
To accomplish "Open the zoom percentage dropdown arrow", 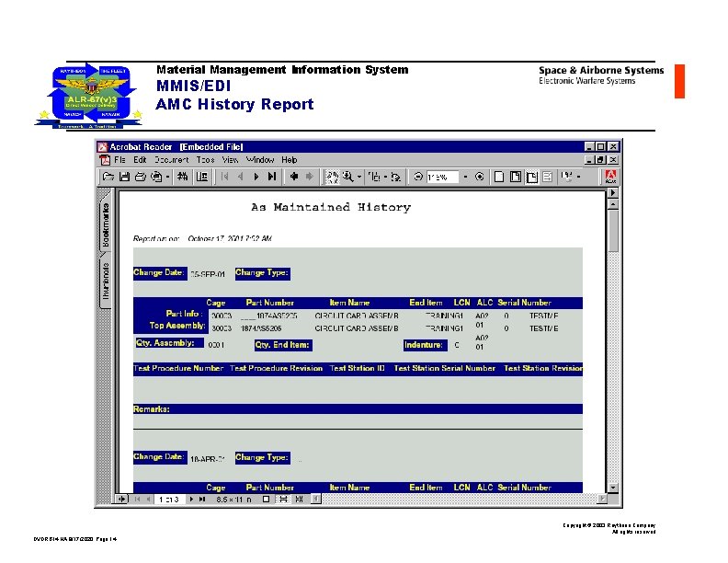I will point(465,177).
